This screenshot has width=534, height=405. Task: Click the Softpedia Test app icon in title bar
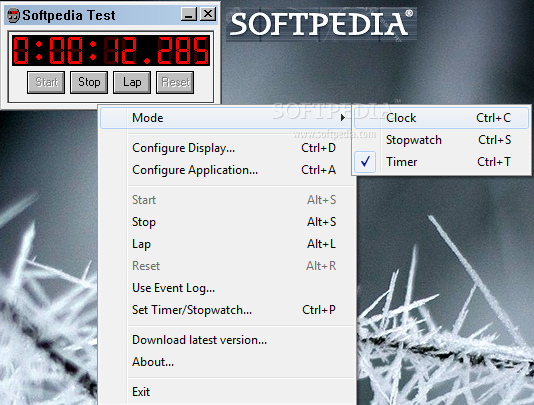13,16
